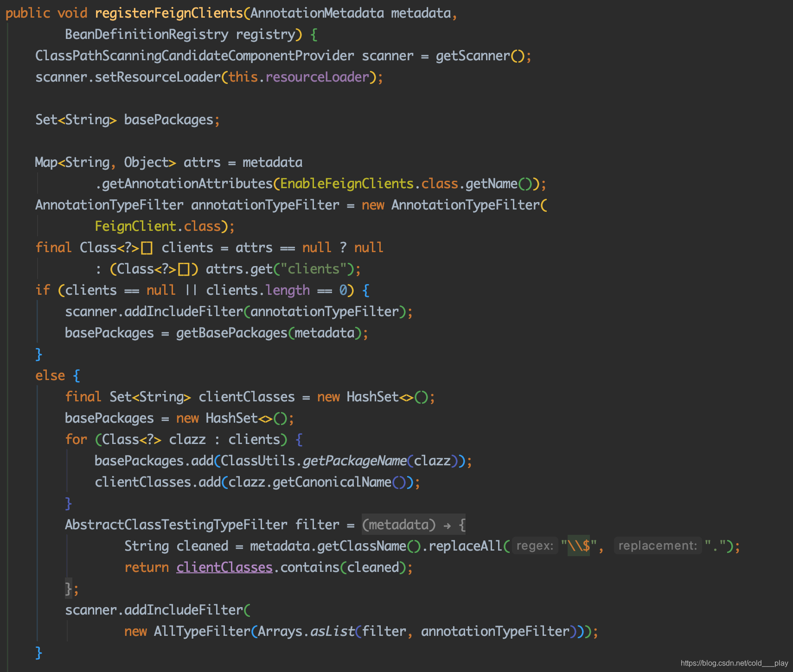Screen dimensions: 793x672
Task: Click the for loop keyword
Action: click(x=76, y=439)
